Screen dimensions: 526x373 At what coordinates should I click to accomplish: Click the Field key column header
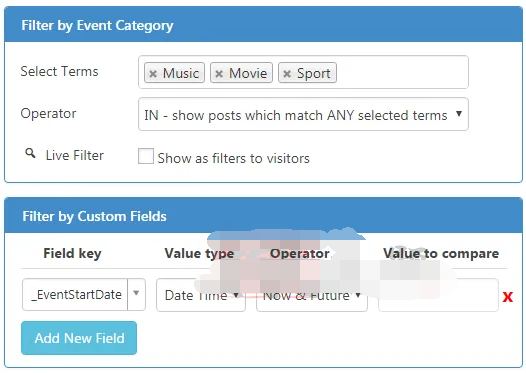pos(72,253)
